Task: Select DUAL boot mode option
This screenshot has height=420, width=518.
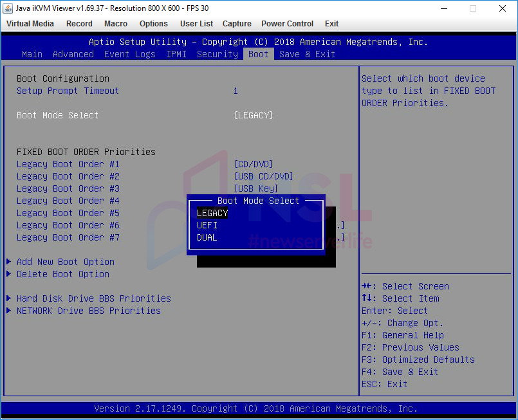Action: pyautogui.click(x=207, y=237)
